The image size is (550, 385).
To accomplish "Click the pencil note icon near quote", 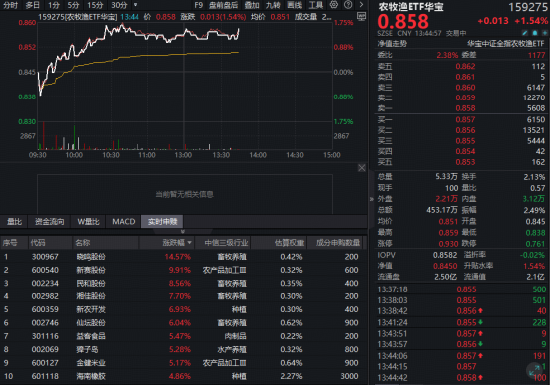I will (525, 33).
